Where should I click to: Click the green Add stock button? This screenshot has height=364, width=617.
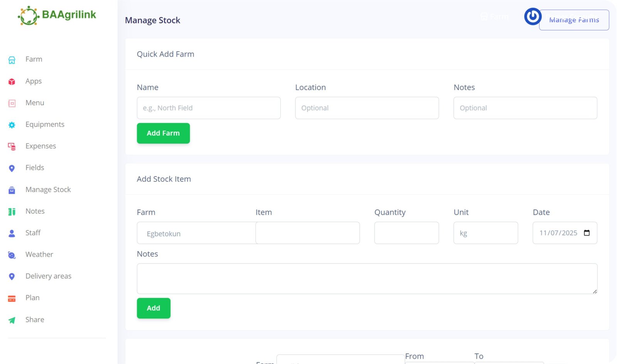pyautogui.click(x=153, y=308)
